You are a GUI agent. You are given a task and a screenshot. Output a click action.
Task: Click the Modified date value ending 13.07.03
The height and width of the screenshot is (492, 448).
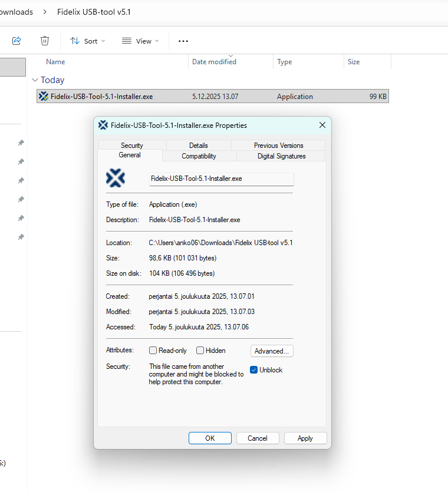(202, 312)
